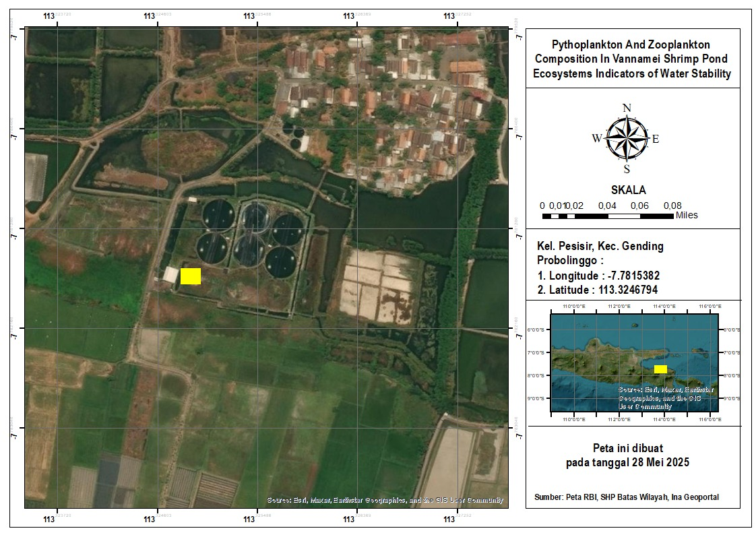Click the map title text block
Image resolution: width=756 pixels, height=535 pixels.
click(x=631, y=59)
